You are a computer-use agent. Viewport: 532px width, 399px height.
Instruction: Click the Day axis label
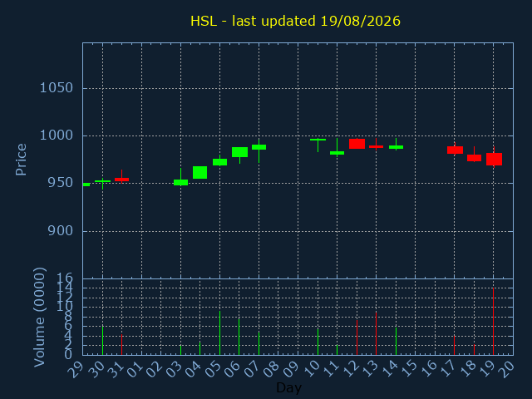[288, 387]
